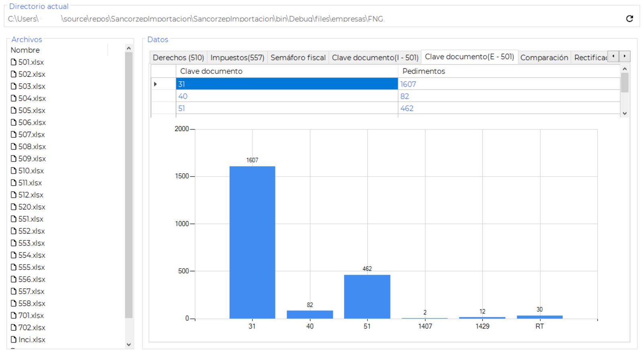Viewport: 644px width, 359px height.
Task: Select the Impuestos(557) tab
Action: tap(237, 57)
